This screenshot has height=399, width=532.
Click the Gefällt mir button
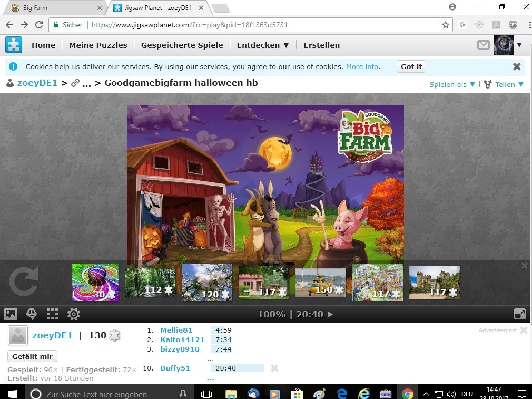(32, 356)
